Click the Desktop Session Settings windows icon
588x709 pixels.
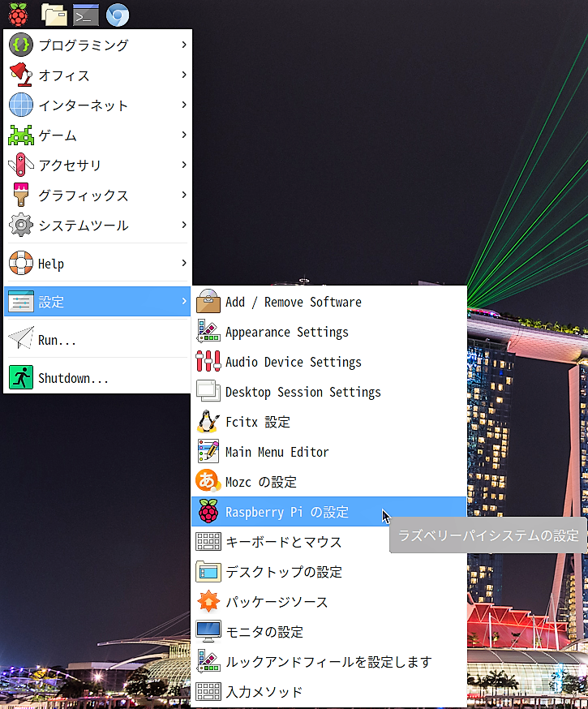coord(208,392)
